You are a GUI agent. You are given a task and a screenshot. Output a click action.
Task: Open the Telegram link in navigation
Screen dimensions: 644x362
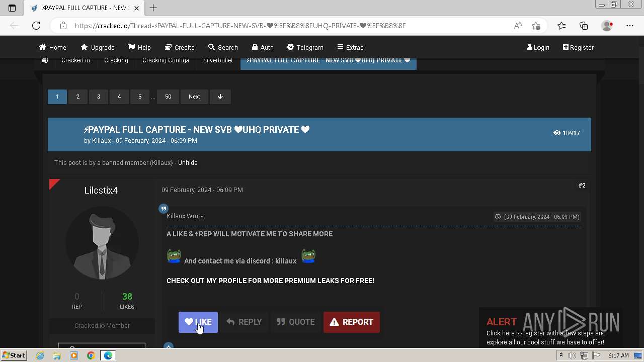pyautogui.click(x=305, y=47)
